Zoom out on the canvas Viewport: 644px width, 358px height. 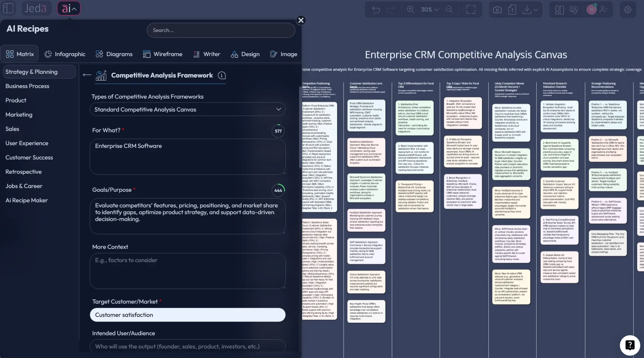449,9
